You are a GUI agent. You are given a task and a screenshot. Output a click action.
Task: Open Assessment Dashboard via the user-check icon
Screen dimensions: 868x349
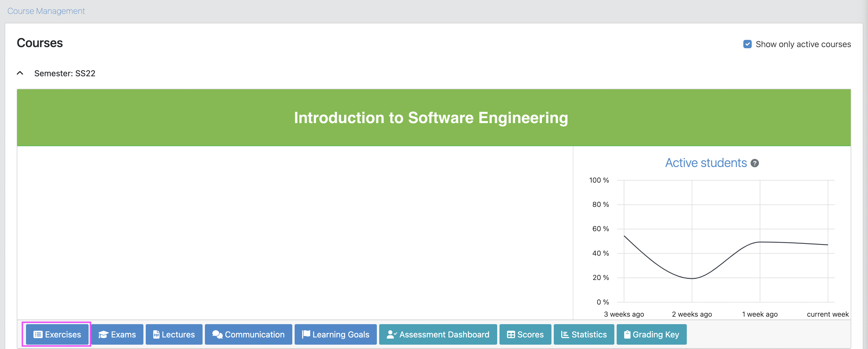coord(392,334)
